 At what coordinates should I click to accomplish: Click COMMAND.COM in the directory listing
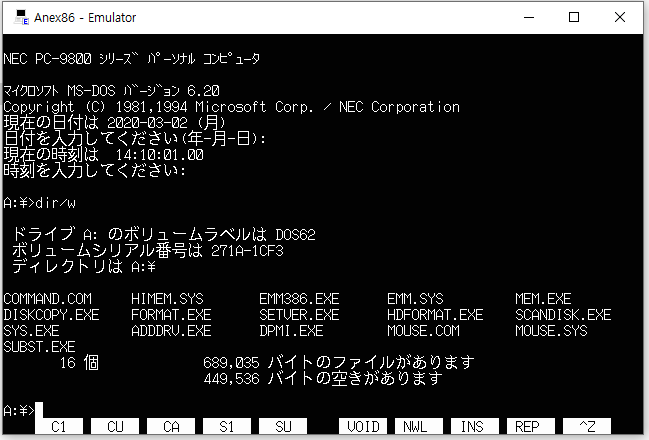[x=48, y=299]
